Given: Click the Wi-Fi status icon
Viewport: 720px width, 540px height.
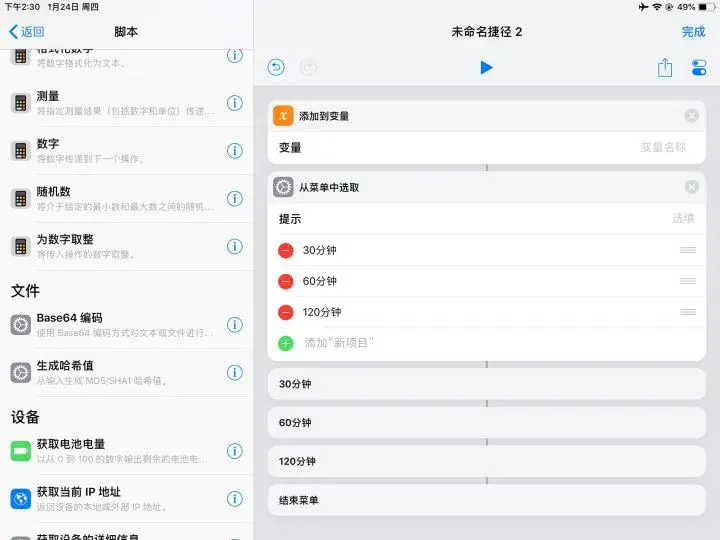Looking at the screenshot, I should 657,7.
